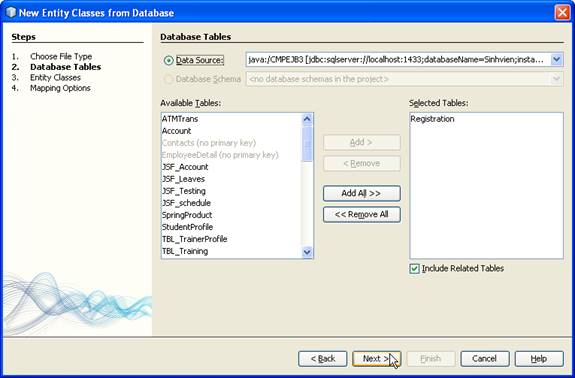
Task: Open the Data Source dropdown arrow
Action: [x=557, y=60]
